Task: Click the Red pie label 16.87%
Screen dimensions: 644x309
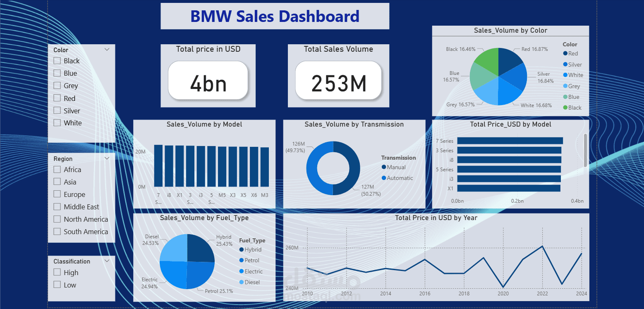Action: coord(534,49)
